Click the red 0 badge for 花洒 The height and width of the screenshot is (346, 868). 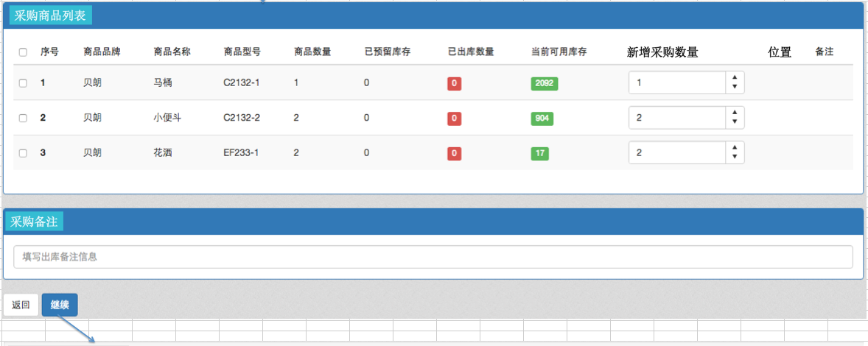[454, 154]
